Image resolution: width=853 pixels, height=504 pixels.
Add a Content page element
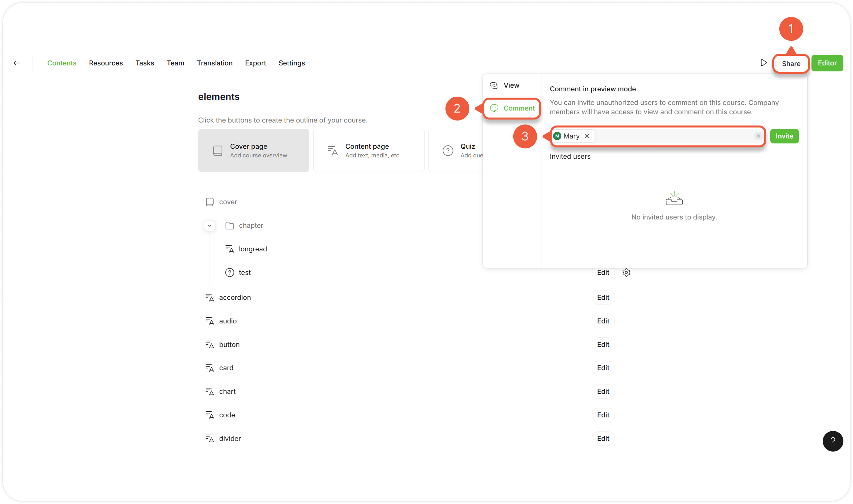tap(368, 150)
